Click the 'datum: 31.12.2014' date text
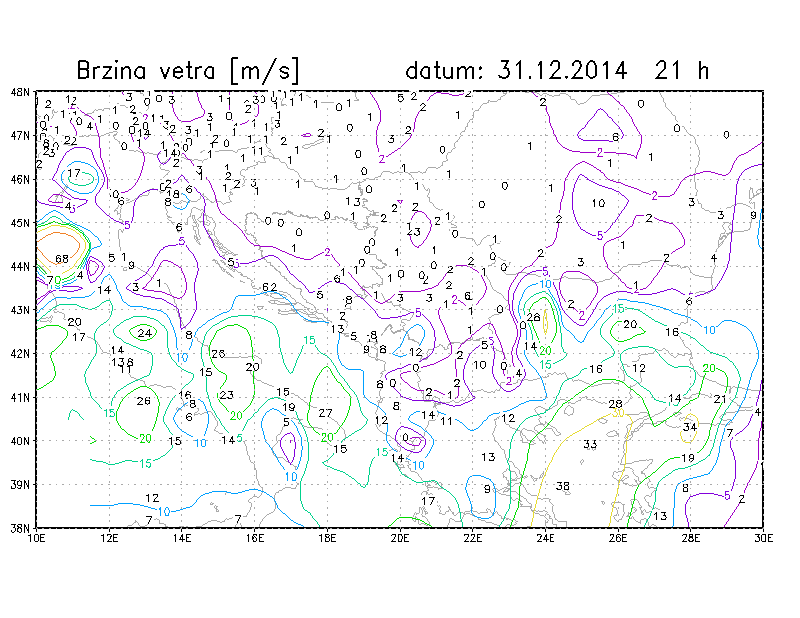The height and width of the screenshot is (618, 800). (516, 70)
